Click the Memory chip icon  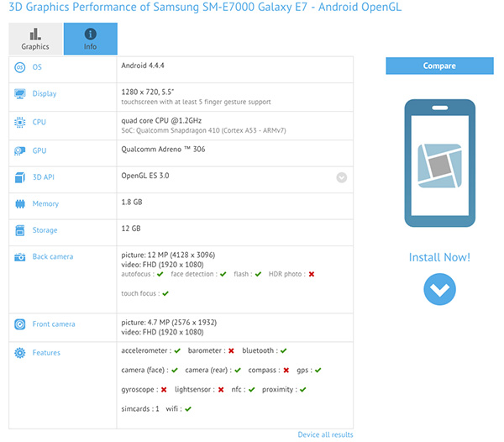click(x=20, y=204)
